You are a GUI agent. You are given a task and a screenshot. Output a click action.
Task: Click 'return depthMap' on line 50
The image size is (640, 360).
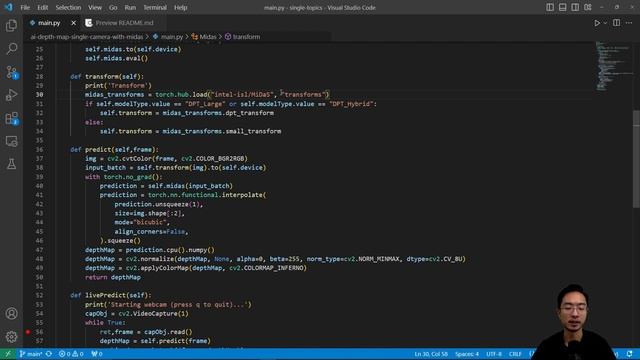pyautogui.click(x=113, y=277)
